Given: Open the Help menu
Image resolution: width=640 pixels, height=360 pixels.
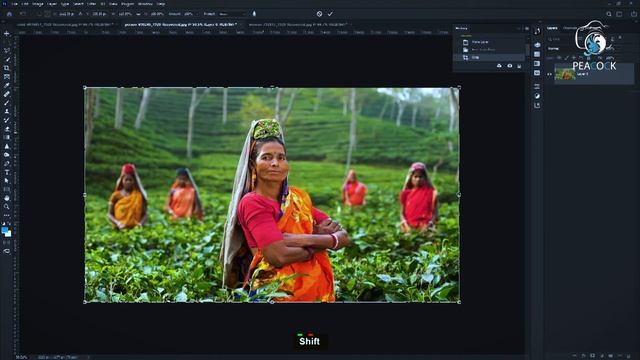Looking at the screenshot, I should coord(161,4).
